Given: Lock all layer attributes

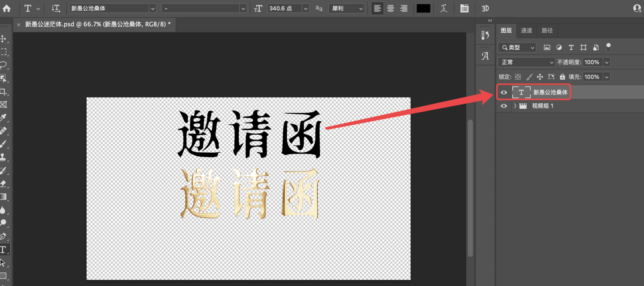Looking at the screenshot, I should click(562, 77).
